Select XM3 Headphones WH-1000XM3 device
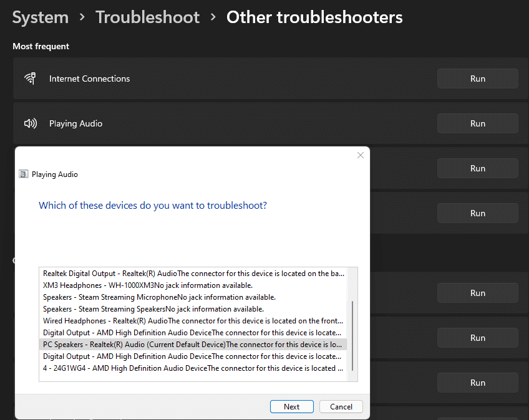The image size is (529, 420). click(193, 285)
